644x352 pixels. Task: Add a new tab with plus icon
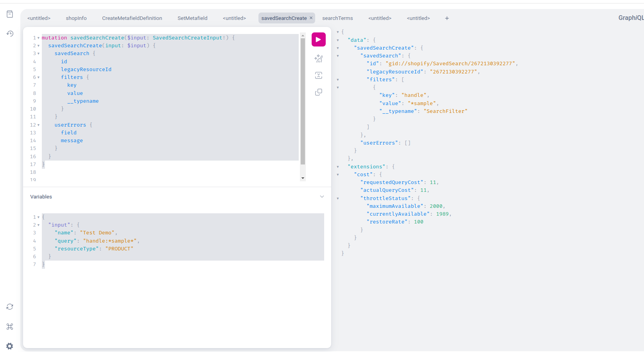[447, 18]
